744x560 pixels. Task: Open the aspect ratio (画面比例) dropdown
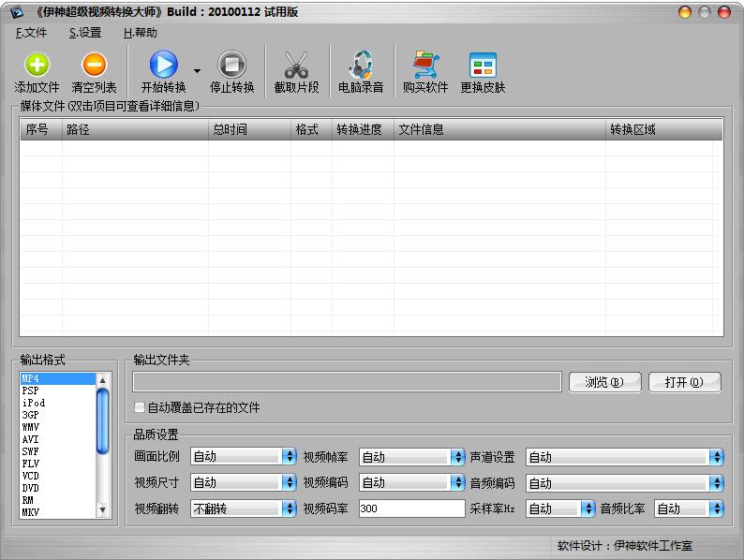click(244, 457)
